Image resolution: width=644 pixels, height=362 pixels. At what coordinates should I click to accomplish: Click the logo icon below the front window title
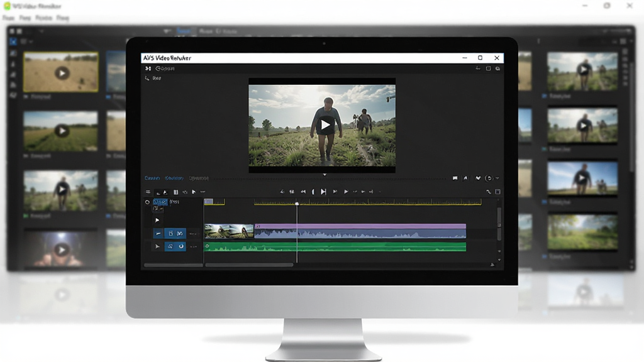point(148,69)
